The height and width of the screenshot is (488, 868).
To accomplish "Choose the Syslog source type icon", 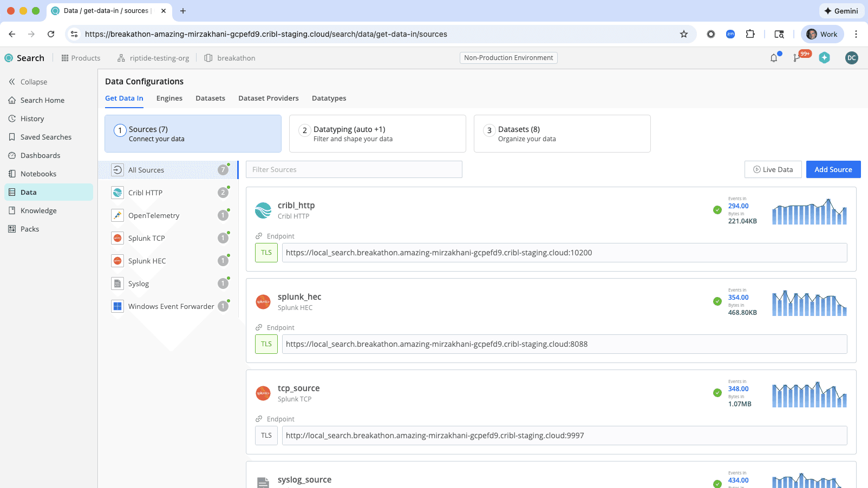I will (x=117, y=283).
